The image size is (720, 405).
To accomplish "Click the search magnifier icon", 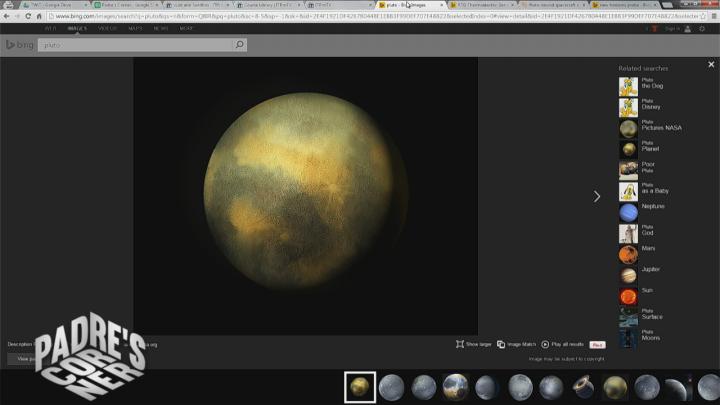I will [x=239, y=45].
